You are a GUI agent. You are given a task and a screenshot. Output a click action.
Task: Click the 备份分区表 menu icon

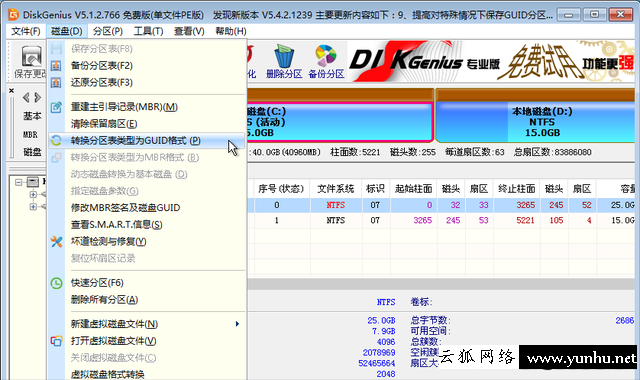tap(56, 66)
